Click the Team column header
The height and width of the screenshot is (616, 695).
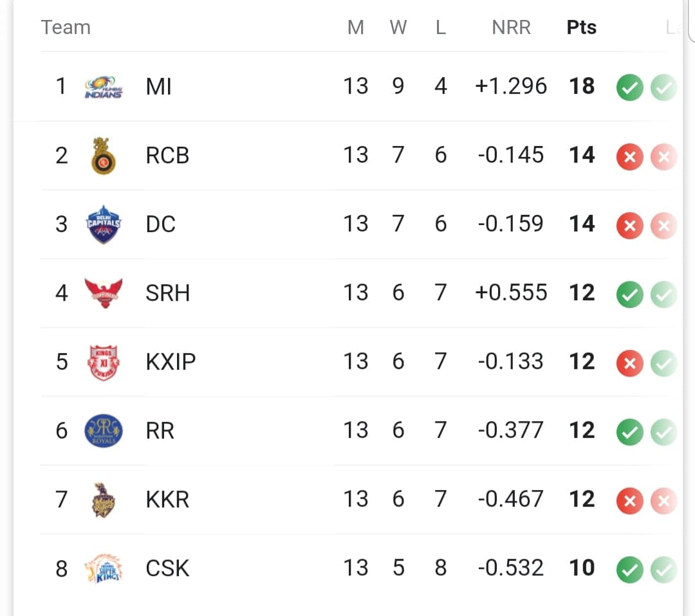pos(66,28)
